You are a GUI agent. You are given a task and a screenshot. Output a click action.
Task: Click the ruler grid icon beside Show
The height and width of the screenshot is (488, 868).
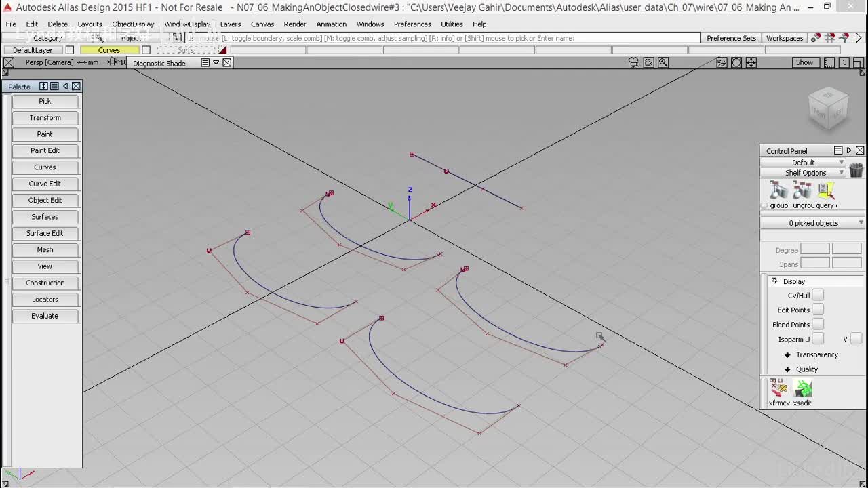tap(829, 62)
